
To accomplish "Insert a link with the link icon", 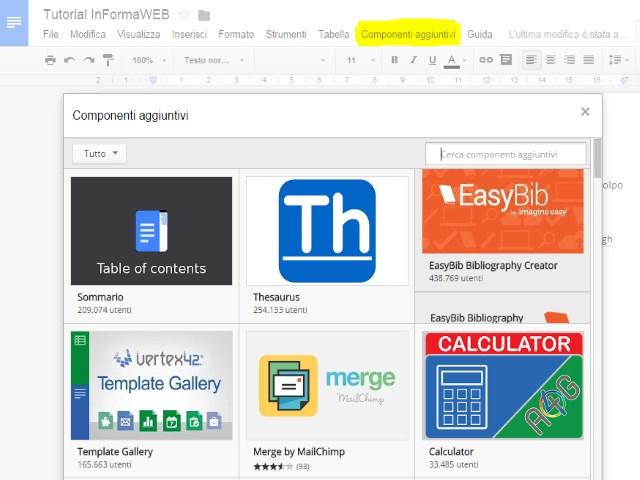I will click(486, 60).
